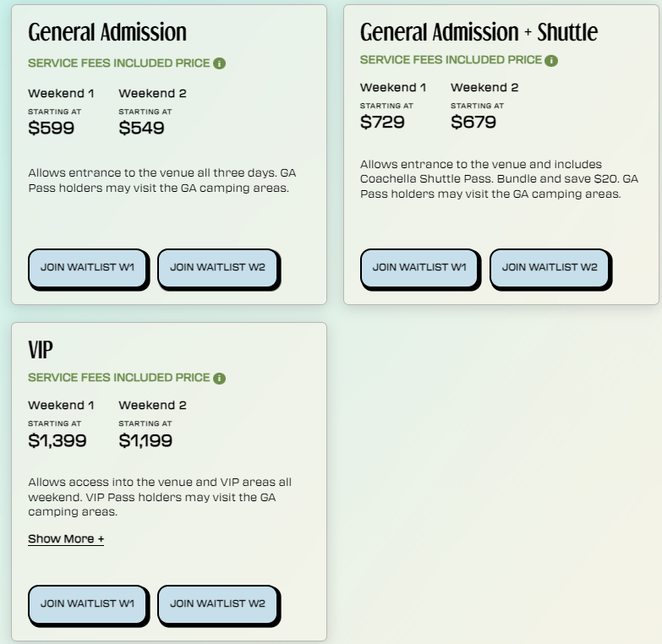Join the VIP Weekend 2 waitlist
The image size is (662, 644).
point(217,604)
